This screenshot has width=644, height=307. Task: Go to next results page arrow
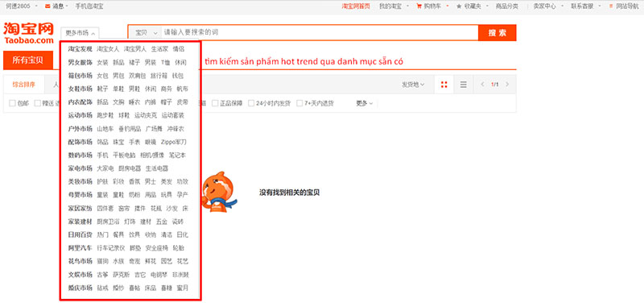[507, 85]
